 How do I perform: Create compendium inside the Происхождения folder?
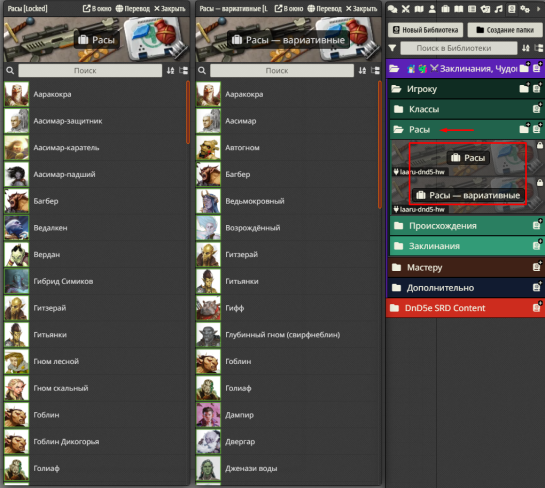pos(537,225)
